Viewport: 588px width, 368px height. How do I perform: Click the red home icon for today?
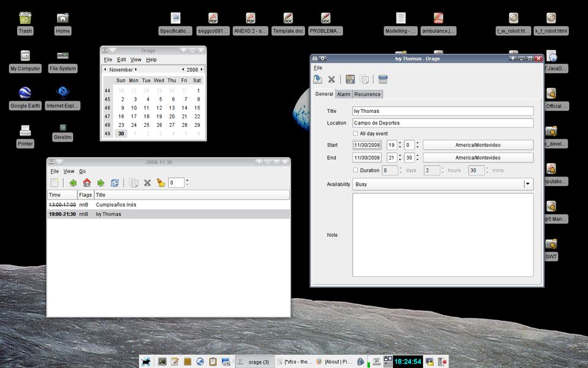pos(87,183)
